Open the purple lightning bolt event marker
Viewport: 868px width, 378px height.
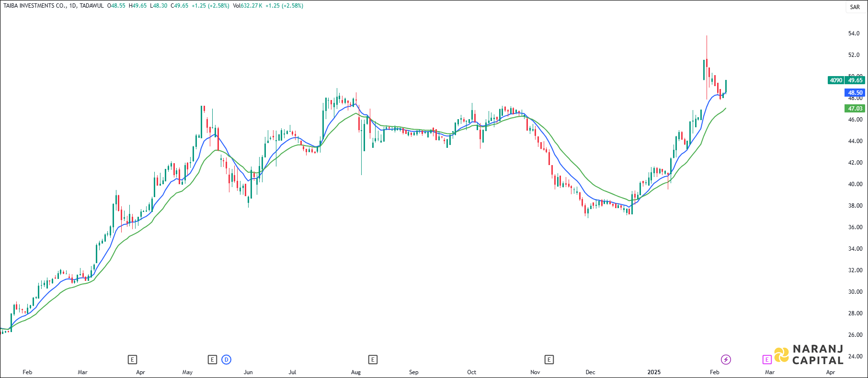click(726, 359)
